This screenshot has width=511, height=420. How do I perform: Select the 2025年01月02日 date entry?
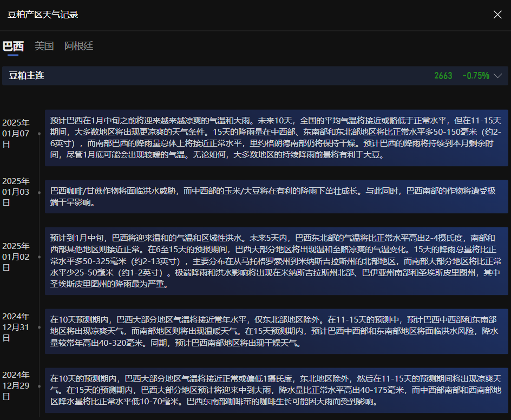16,257
